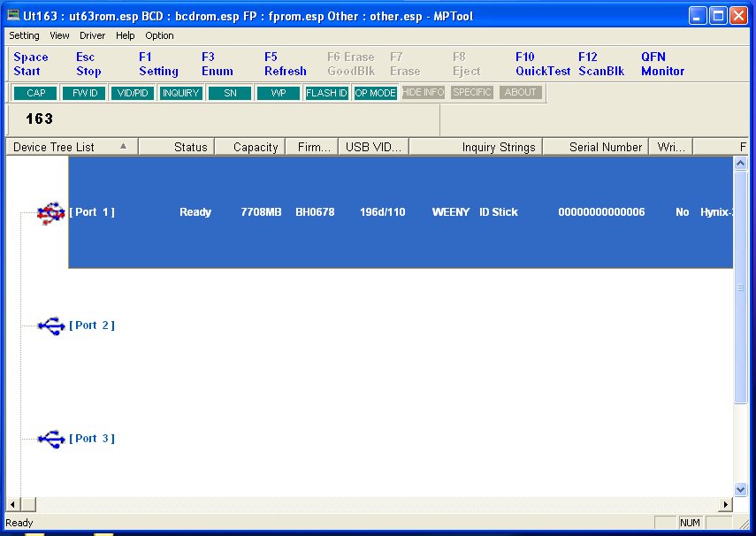This screenshot has width=756, height=536.
Task: Click the Firm... column header
Action: click(312, 147)
